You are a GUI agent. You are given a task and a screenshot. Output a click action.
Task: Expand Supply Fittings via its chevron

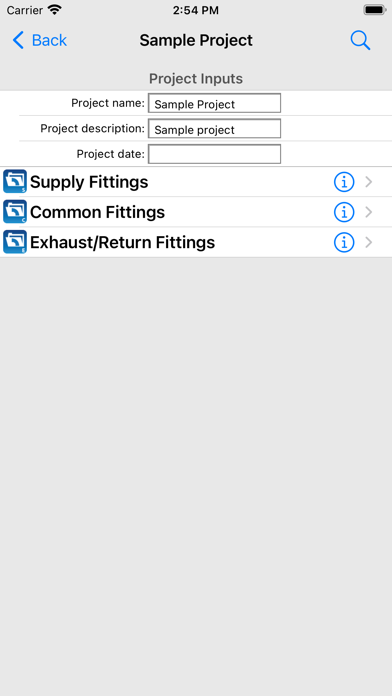coord(368,182)
